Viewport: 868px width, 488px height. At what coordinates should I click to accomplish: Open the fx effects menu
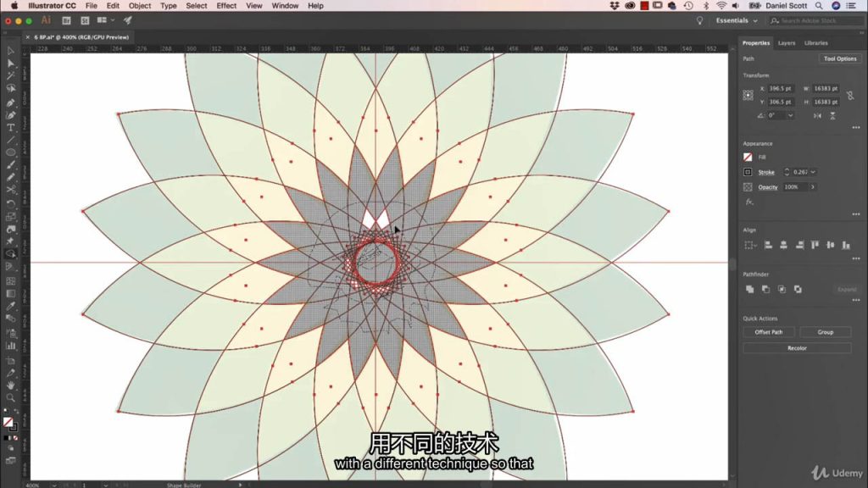[x=749, y=202]
